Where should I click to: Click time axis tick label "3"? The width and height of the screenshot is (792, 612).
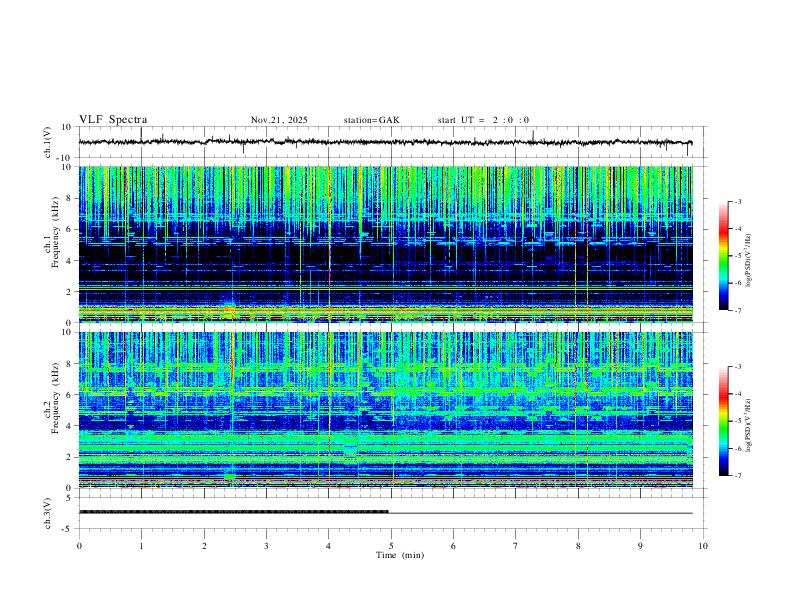(266, 546)
